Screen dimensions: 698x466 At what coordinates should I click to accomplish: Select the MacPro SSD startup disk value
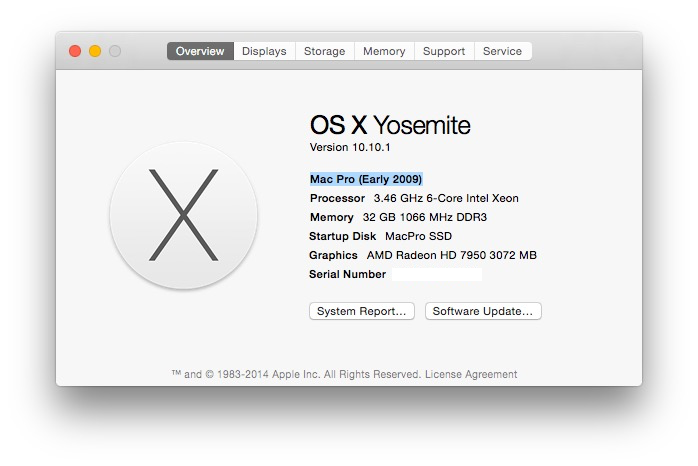click(x=418, y=236)
